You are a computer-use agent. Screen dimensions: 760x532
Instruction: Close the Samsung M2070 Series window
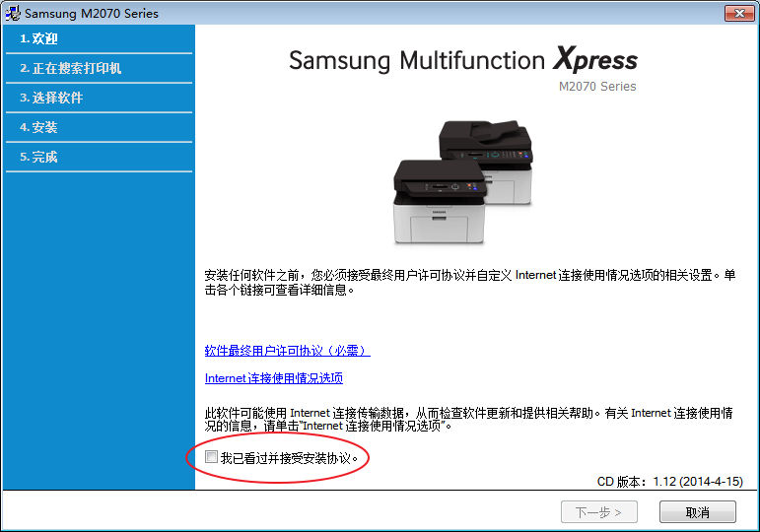pyautogui.click(x=739, y=13)
